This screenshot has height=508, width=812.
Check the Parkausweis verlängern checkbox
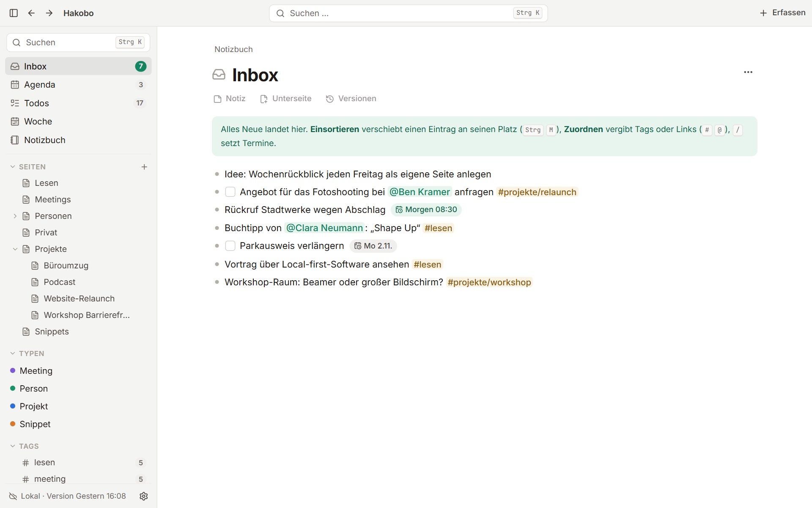(x=230, y=246)
